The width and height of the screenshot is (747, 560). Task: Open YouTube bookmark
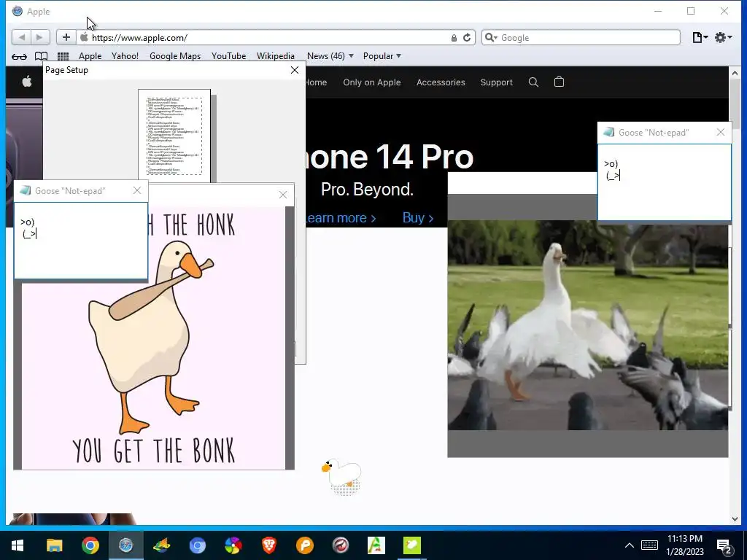tap(228, 55)
